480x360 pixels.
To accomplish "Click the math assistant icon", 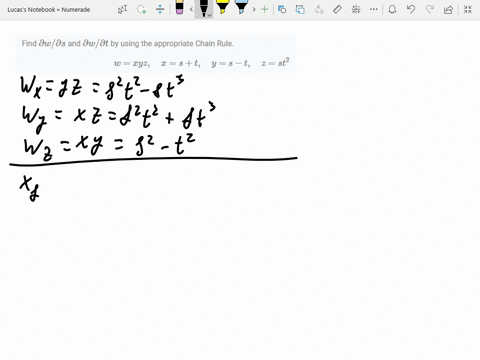I will tap(356, 9).
